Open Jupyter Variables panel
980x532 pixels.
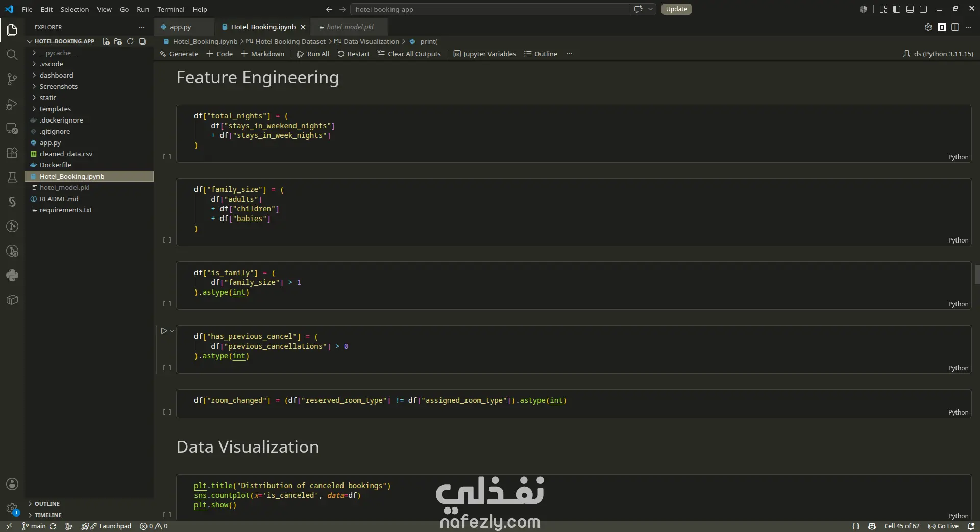485,54
